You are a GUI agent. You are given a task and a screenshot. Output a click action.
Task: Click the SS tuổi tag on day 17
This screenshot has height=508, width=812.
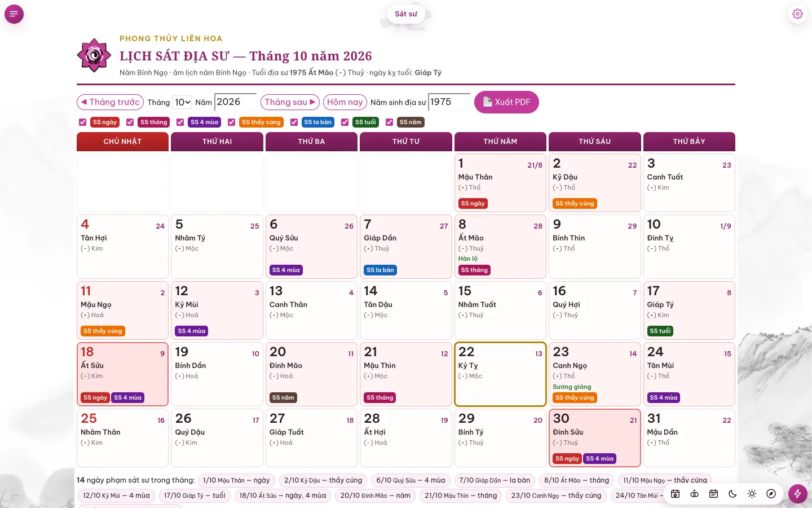pos(660,331)
